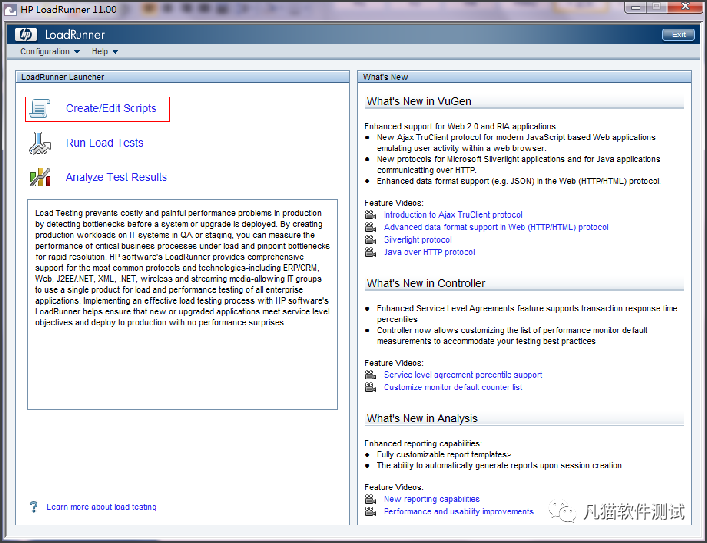Click the LoadRunner title bar app icon

[x=10, y=9]
